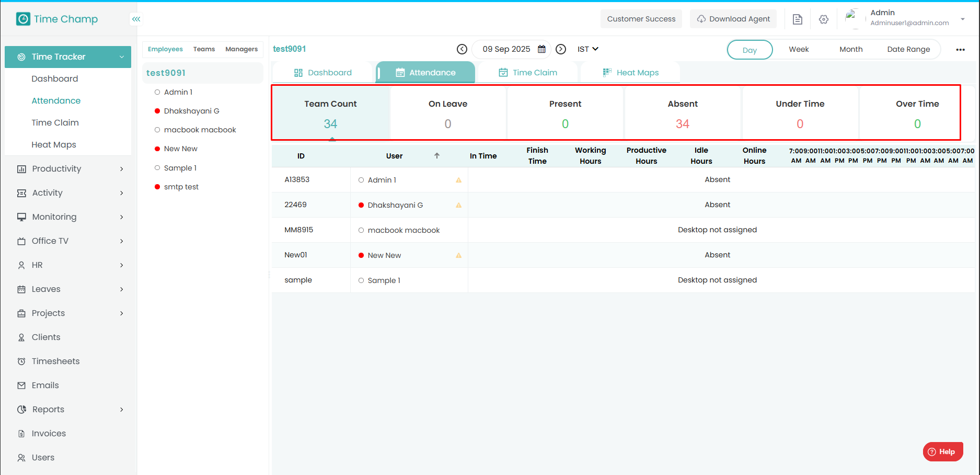Screen dimensions: 980x475
Task: Go to next date arrow
Action: (561, 49)
